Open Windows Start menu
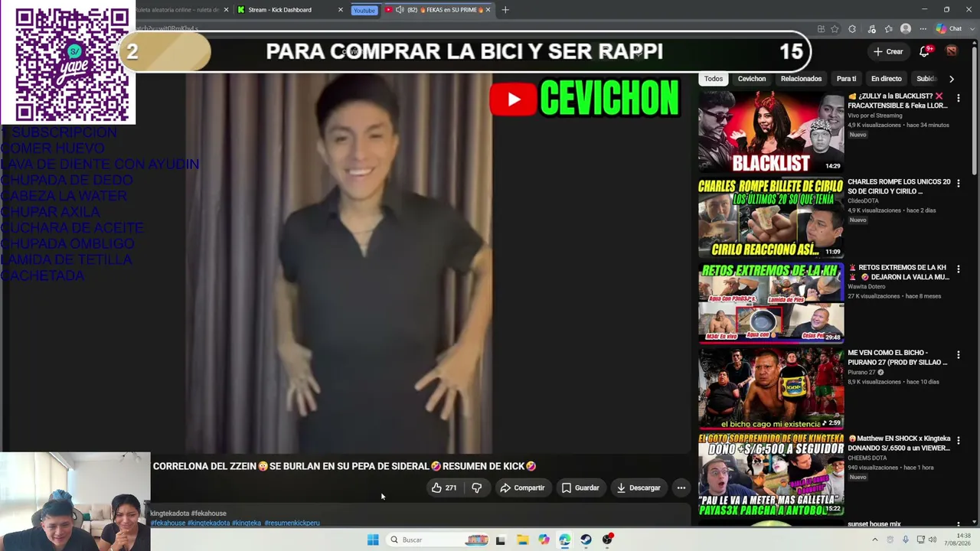 tap(373, 540)
